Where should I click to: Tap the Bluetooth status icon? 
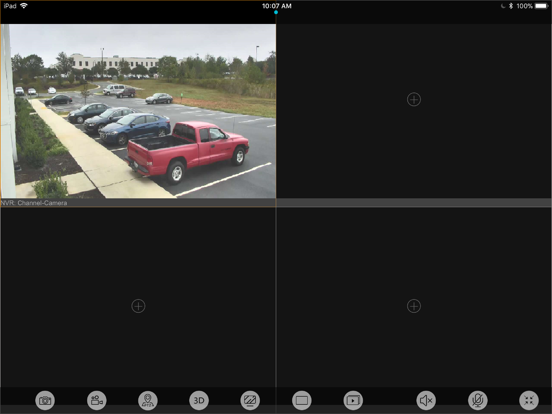(x=511, y=6)
